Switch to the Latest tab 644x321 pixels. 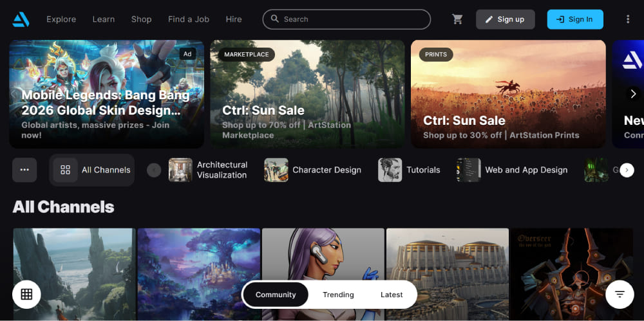coord(392,295)
